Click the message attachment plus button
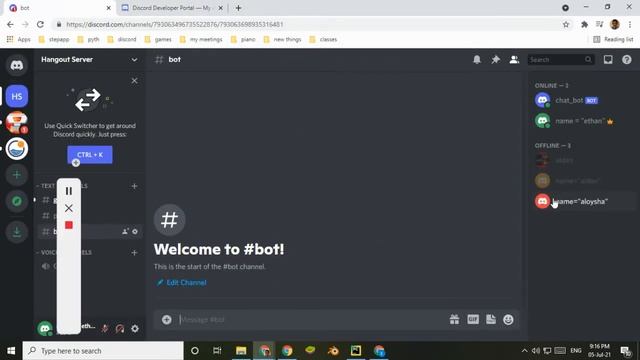 [167, 320]
